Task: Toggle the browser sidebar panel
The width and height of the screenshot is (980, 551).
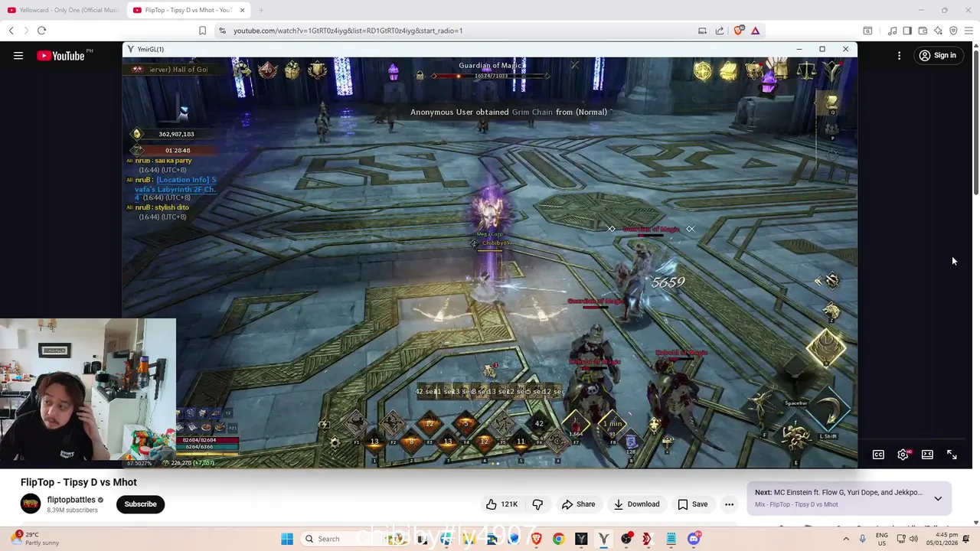Action: click(x=907, y=31)
